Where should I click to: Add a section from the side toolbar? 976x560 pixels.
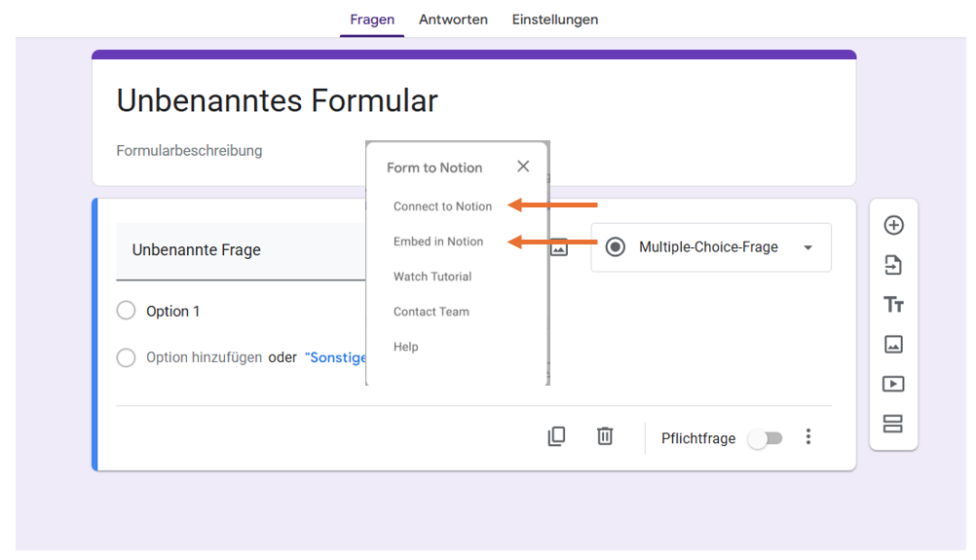893,424
